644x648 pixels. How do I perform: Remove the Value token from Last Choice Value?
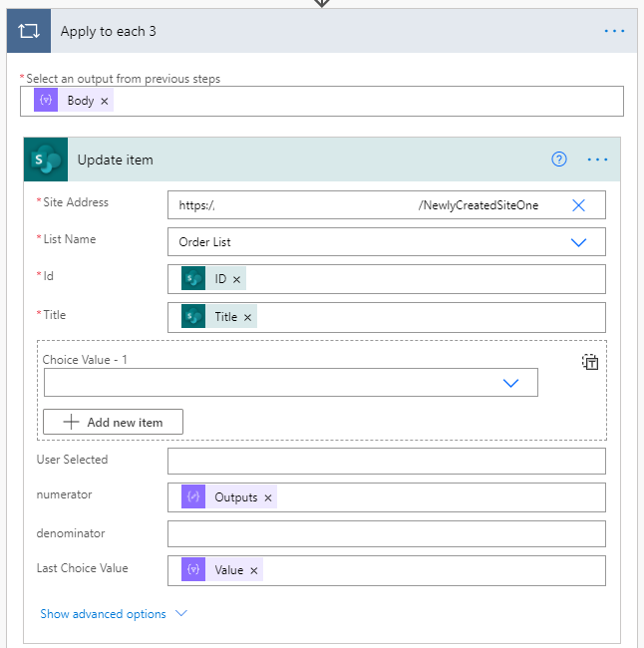[254, 570]
